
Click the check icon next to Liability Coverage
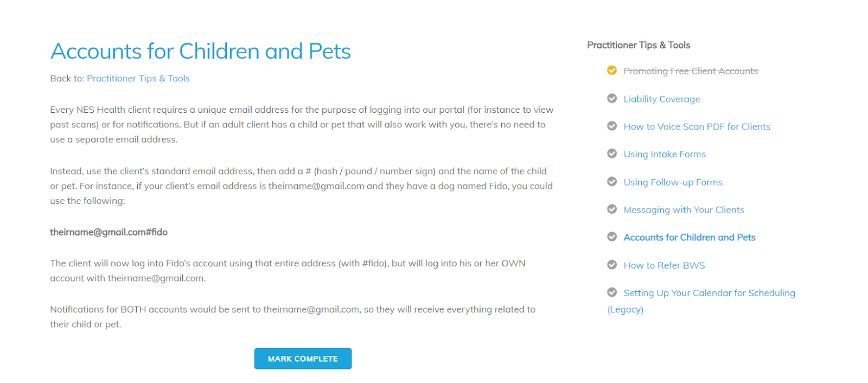[612, 98]
